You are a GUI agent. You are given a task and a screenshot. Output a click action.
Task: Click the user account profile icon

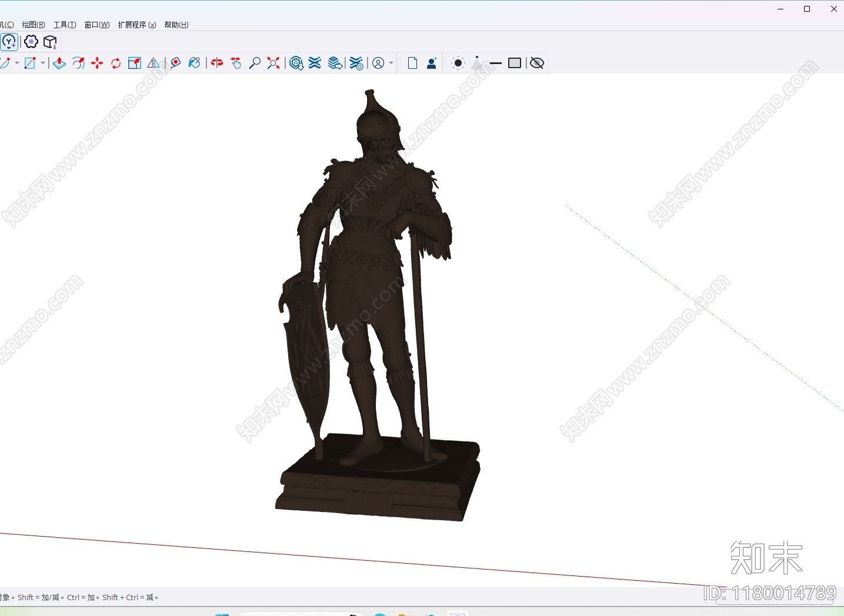click(379, 63)
